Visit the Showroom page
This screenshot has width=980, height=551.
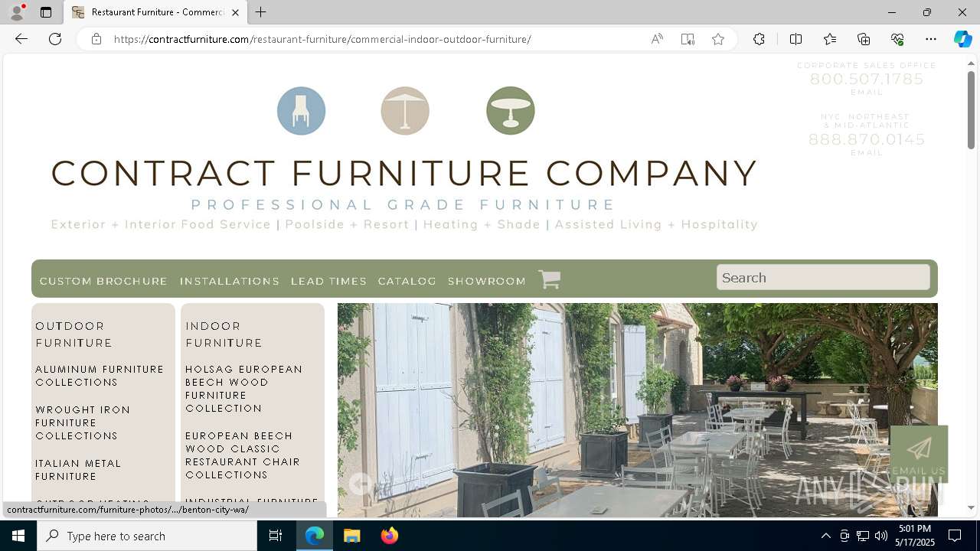click(x=487, y=281)
